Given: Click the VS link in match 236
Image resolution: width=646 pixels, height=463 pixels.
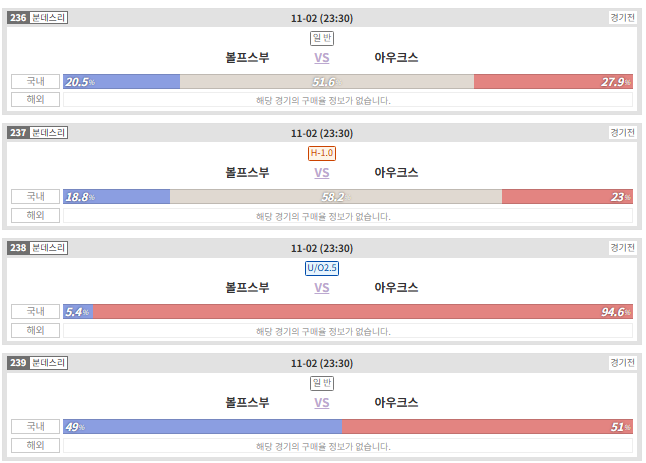Looking at the screenshot, I should [x=322, y=58].
